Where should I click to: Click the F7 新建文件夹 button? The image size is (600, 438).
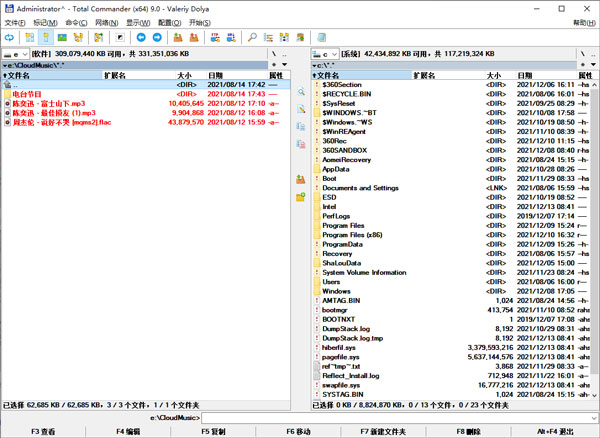pyautogui.click(x=383, y=431)
